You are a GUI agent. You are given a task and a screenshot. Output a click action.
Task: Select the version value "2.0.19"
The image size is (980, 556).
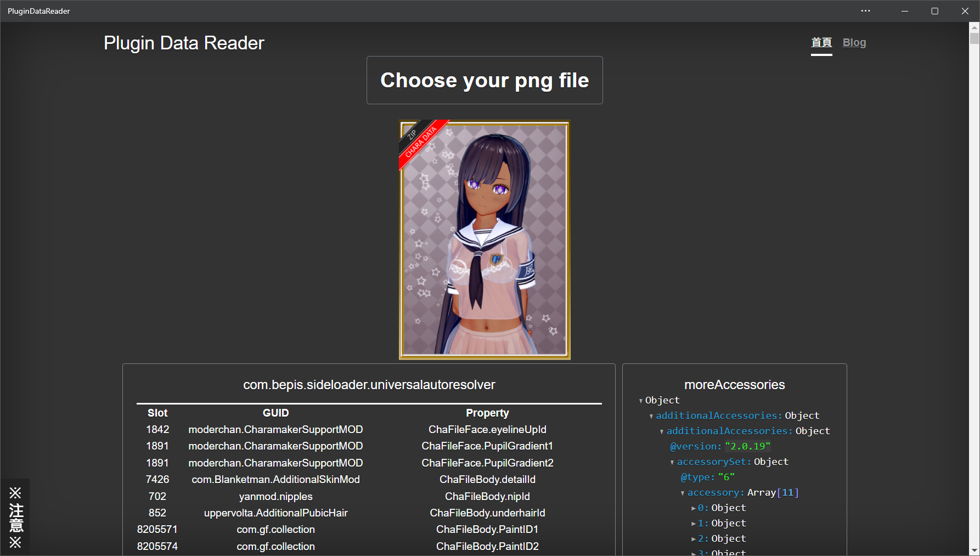[747, 446]
